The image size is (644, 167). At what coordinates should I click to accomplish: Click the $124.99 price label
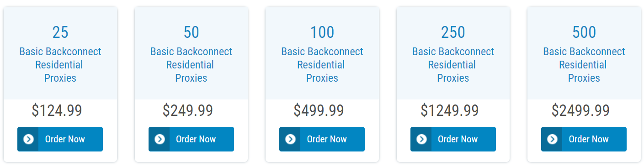click(57, 110)
